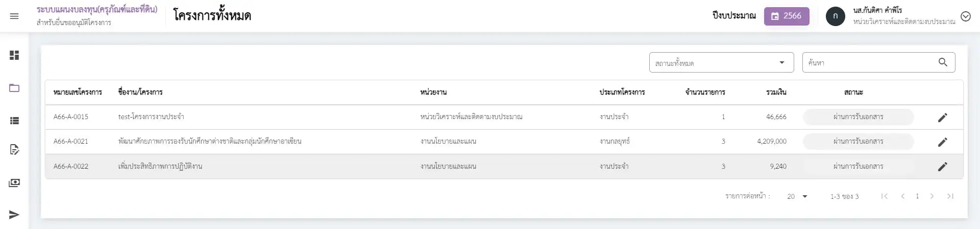Expand the user account chevron menu
This screenshot has width=980, height=229.
(965, 16)
